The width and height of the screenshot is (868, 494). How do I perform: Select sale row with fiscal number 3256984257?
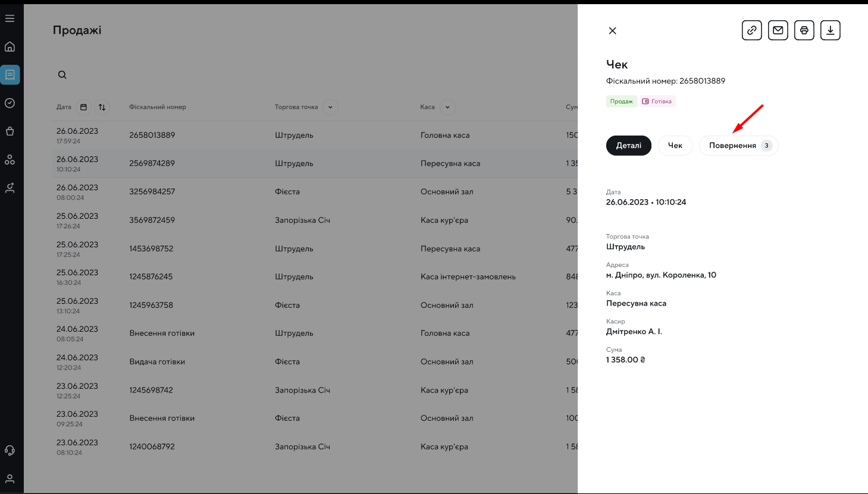152,191
